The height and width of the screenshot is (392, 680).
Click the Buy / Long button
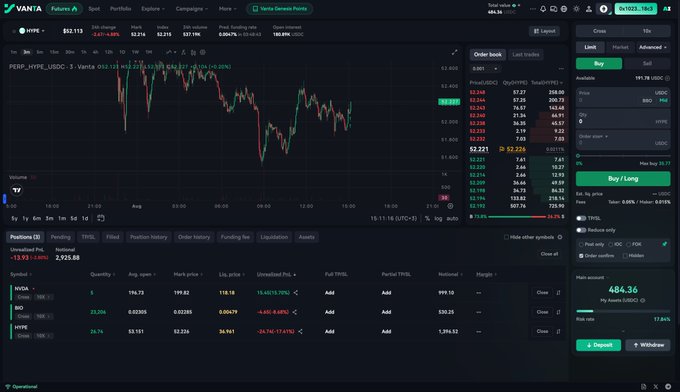coord(623,179)
